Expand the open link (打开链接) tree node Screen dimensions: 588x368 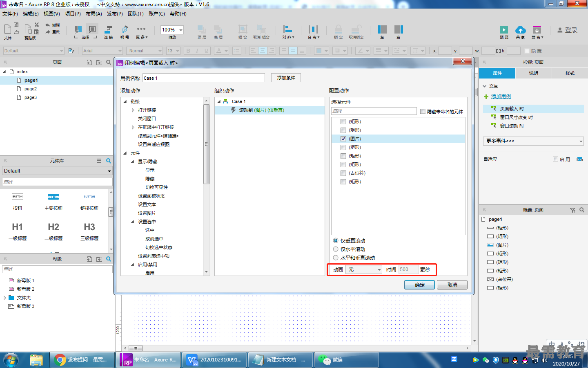click(x=133, y=110)
